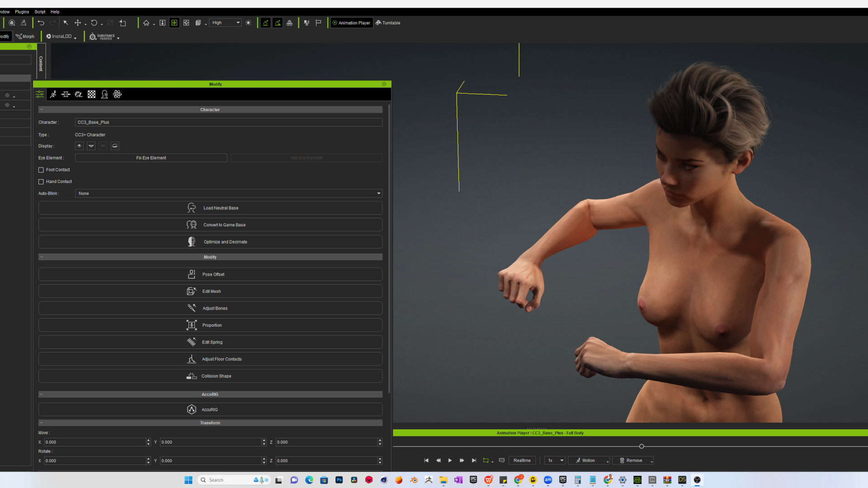This screenshot has width=868, height=488.
Task: Click the sun lighting icon
Action: [248, 23]
